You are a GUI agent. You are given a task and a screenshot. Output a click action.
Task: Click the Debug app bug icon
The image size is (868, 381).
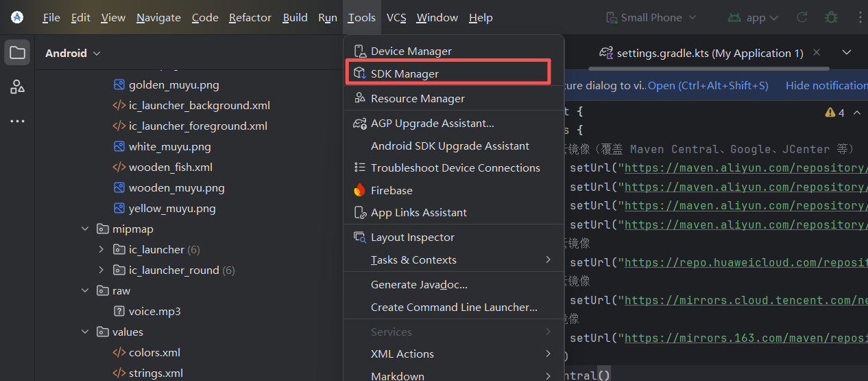(x=831, y=18)
